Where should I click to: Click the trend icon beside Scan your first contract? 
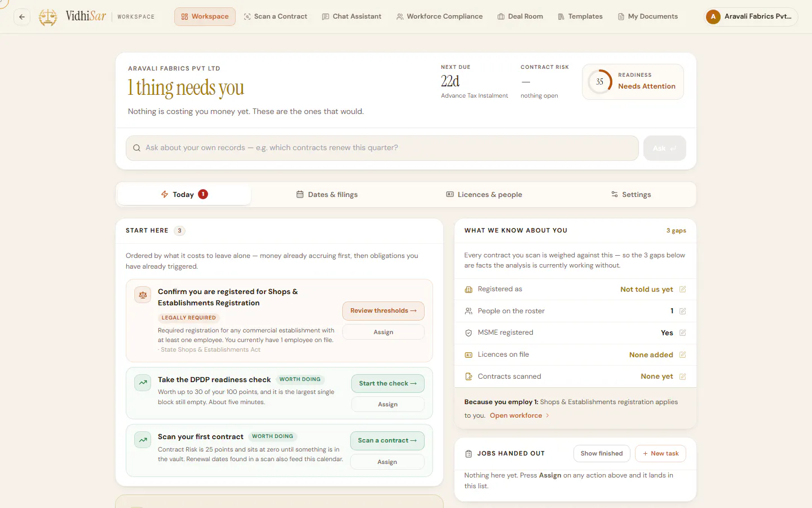pyautogui.click(x=143, y=440)
